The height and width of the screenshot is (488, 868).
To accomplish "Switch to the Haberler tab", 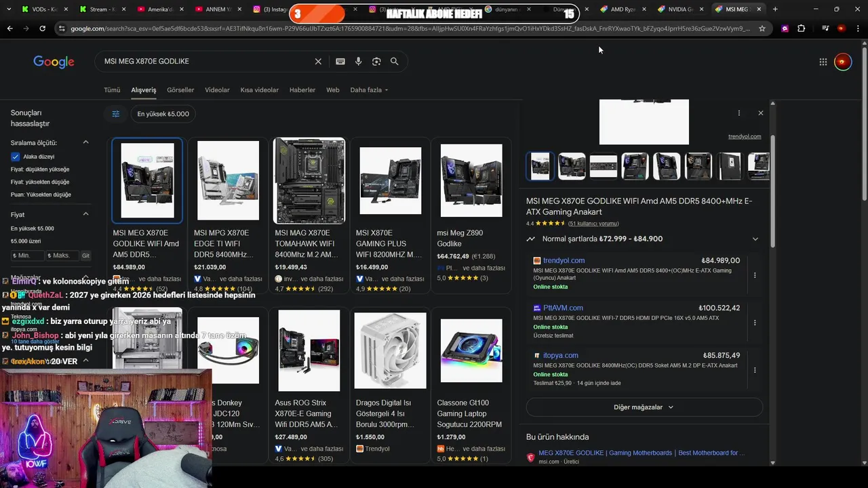I will [x=302, y=90].
